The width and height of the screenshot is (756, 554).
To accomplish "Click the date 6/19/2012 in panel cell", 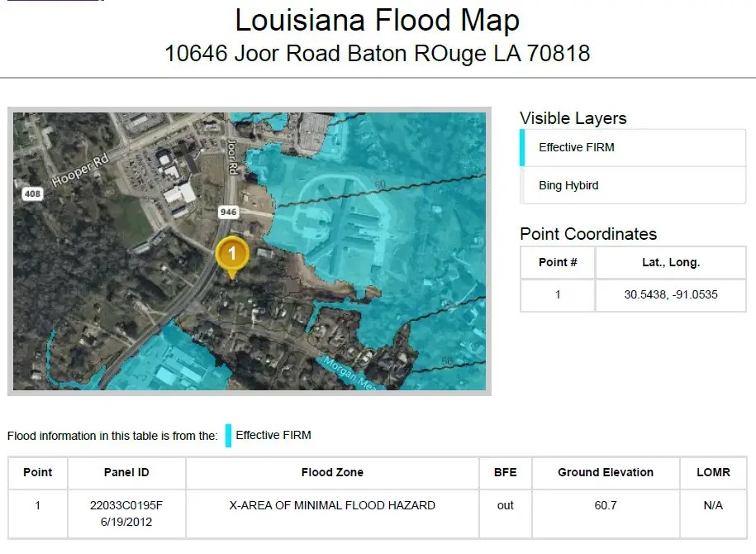I will tap(126, 522).
